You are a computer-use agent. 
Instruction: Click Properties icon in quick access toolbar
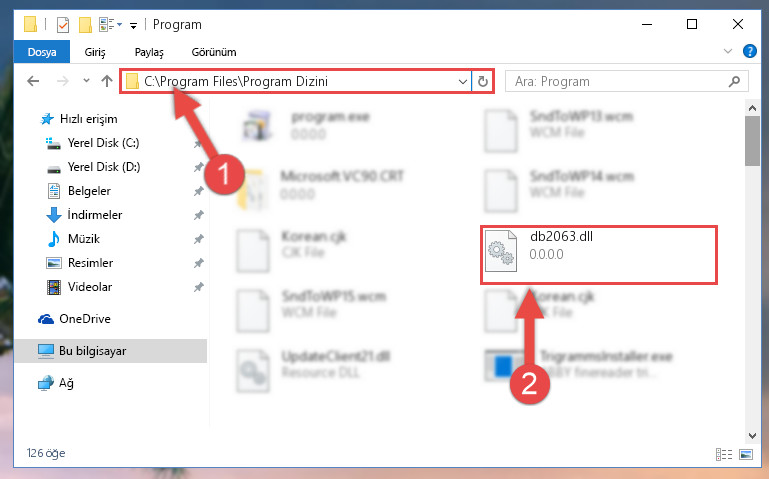click(x=63, y=25)
